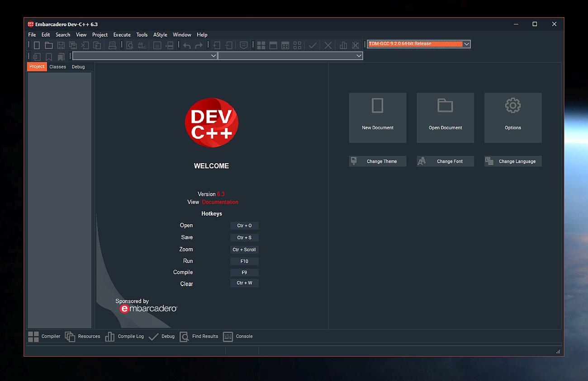This screenshot has width=588, height=381.
Task: Click the Close file toolbar icon
Action: tap(85, 45)
